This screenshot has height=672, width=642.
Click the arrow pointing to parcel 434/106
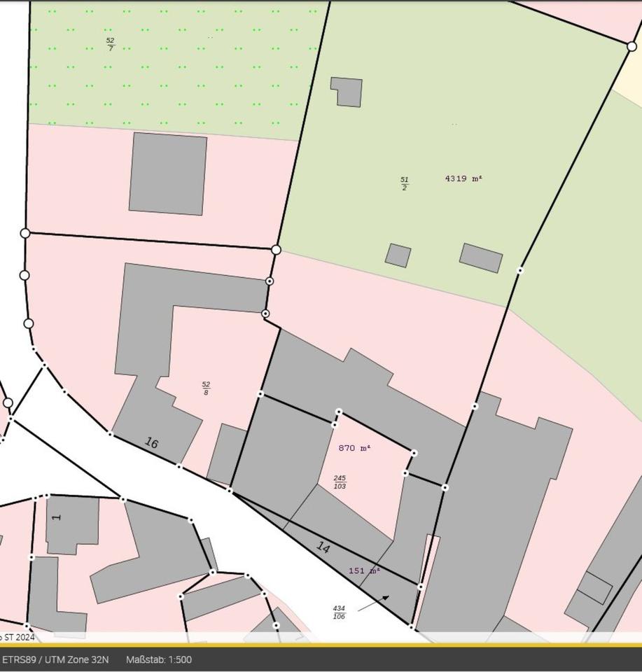pyautogui.click(x=374, y=603)
